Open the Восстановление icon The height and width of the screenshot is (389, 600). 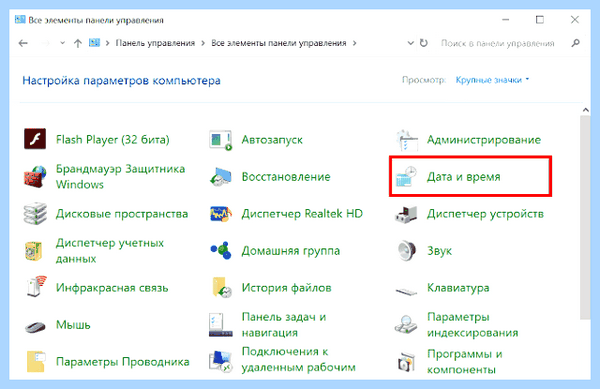(x=221, y=177)
